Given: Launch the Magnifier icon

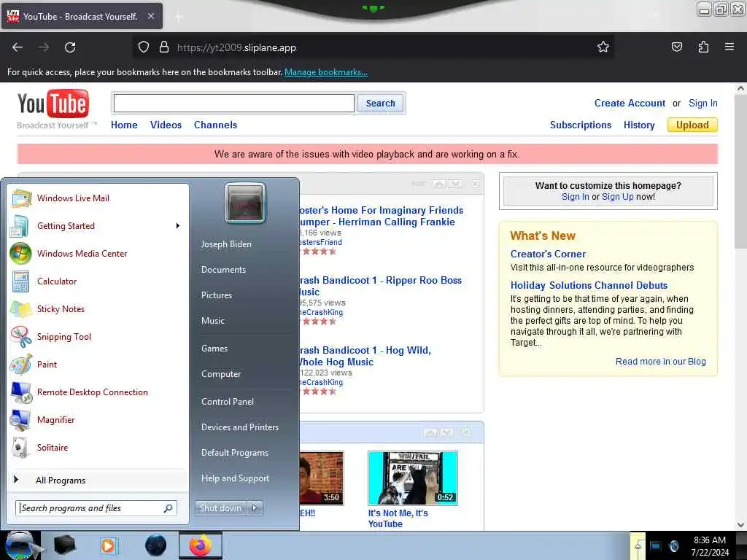Looking at the screenshot, I should coord(20,420).
